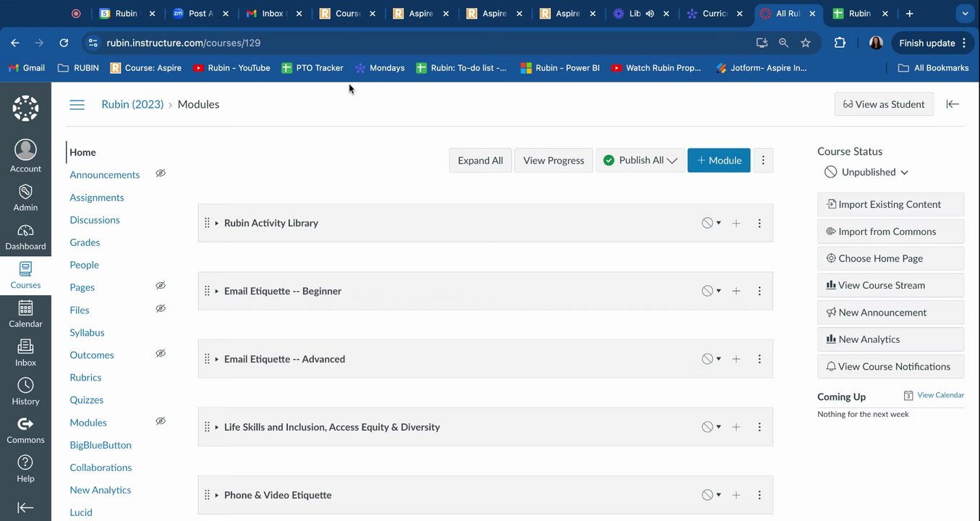Toggle publish status of Email Etiquette -- Advanced
Screen dimensions: 980x521
(x=711, y=360)
